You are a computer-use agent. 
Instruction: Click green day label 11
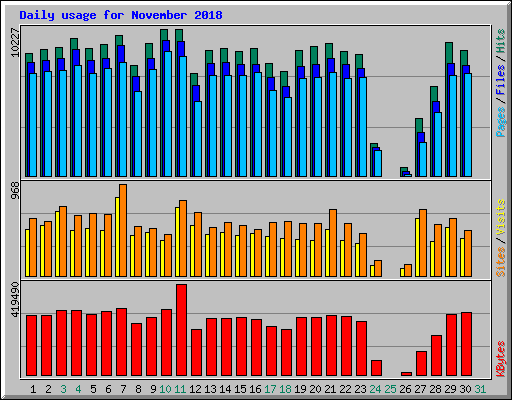click(x=180, y=389)
